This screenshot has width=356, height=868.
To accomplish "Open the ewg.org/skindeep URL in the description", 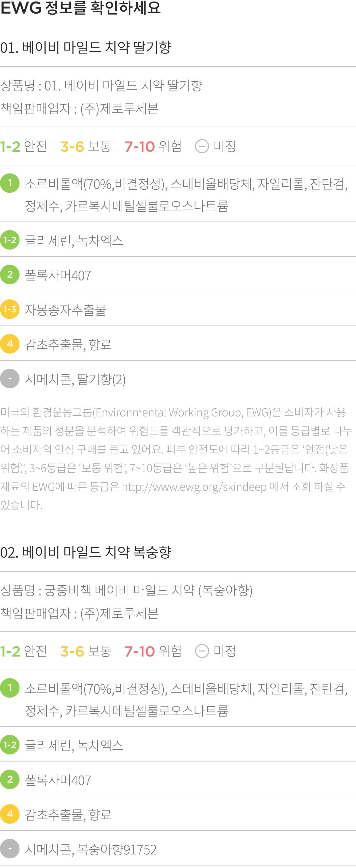I will pyautogui.click(x=194, y=487).
